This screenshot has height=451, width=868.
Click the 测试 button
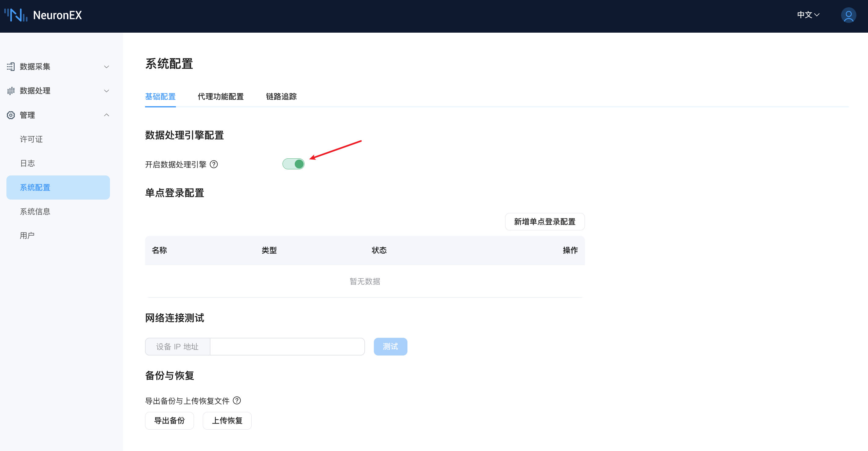point(390,346)
